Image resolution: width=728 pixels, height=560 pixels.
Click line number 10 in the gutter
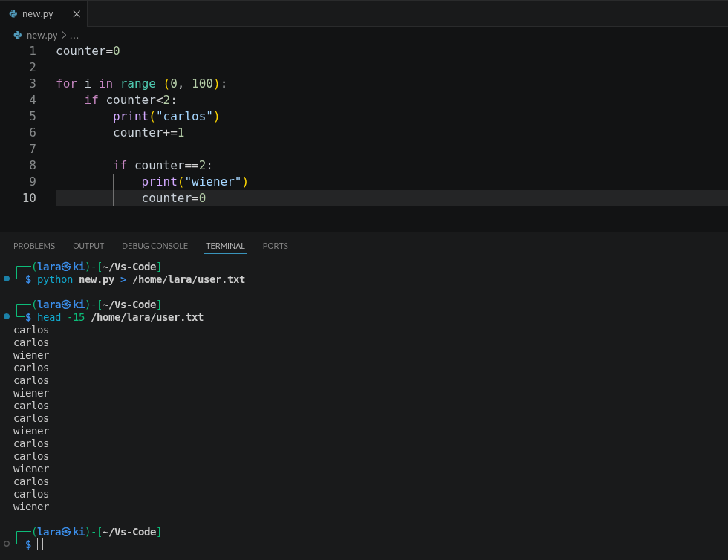(x=29, y=198)
